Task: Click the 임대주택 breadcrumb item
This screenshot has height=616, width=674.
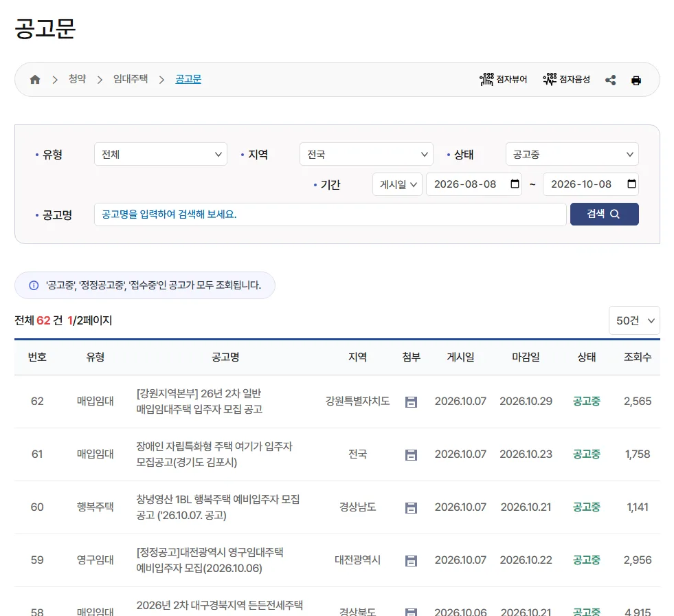Action: [x=131, y=79]
